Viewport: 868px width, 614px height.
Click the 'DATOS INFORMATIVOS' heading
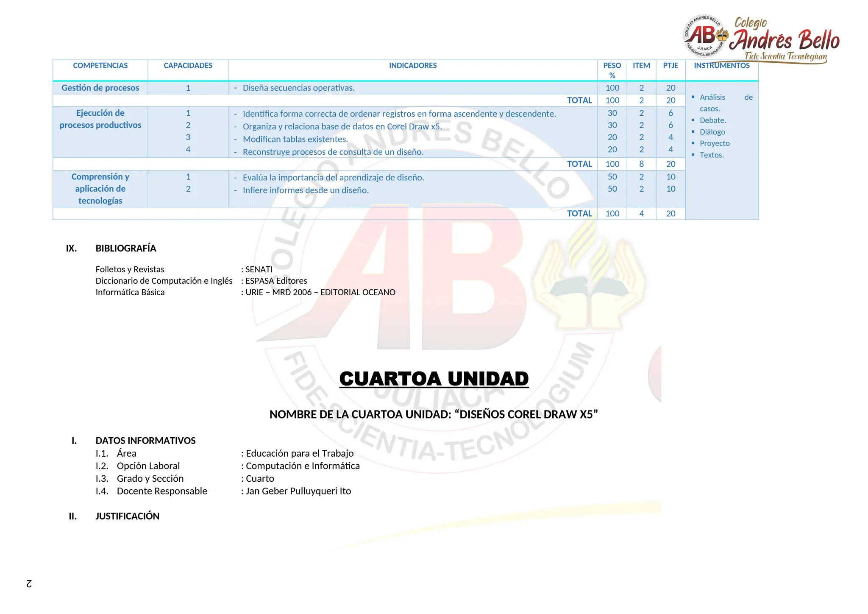click(145, 441)
